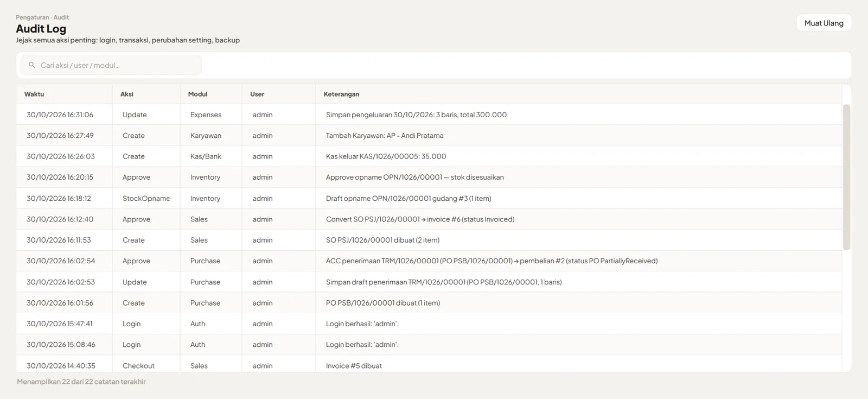
Task: Click Inventory module in the StockOpname row
Action: [205, 198]
